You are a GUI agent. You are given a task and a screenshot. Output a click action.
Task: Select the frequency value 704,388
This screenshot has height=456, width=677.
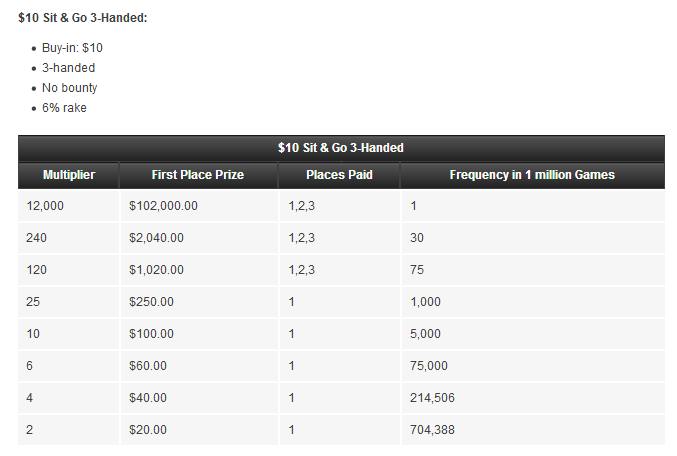click(x=432, y=430)
